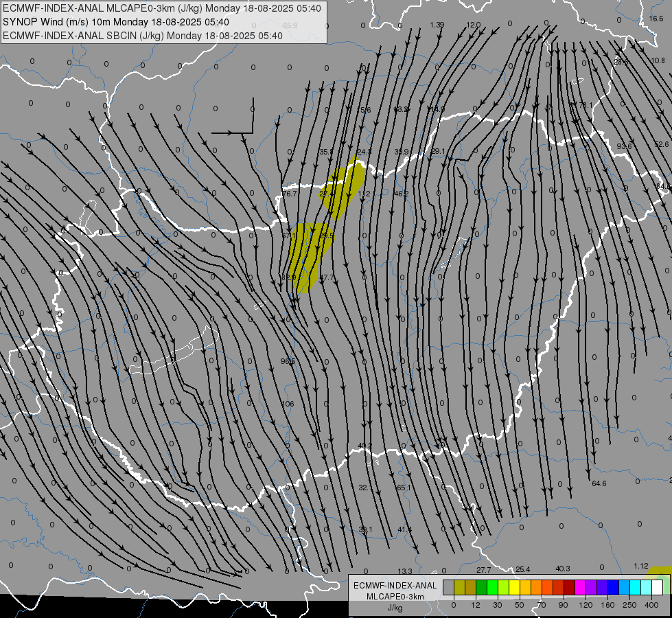This screenshot has width=672, height=618.
Task: Click the wind barb symbol on the map
Action: [x=233, y=116]
